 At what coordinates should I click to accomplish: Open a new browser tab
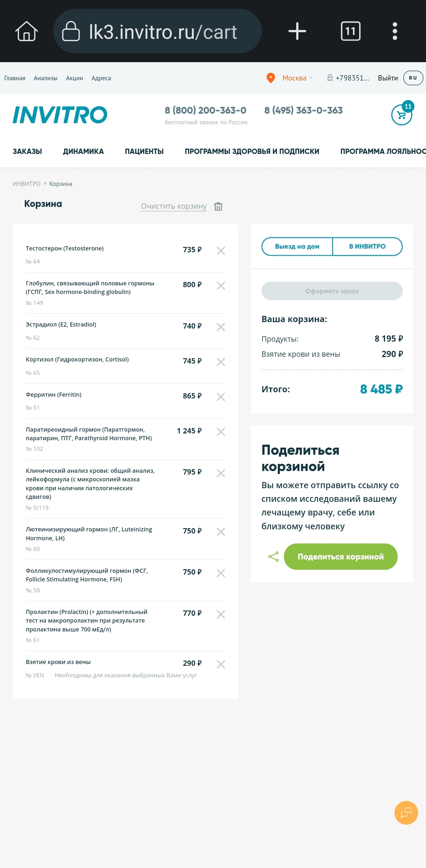(x=297, y=31)
